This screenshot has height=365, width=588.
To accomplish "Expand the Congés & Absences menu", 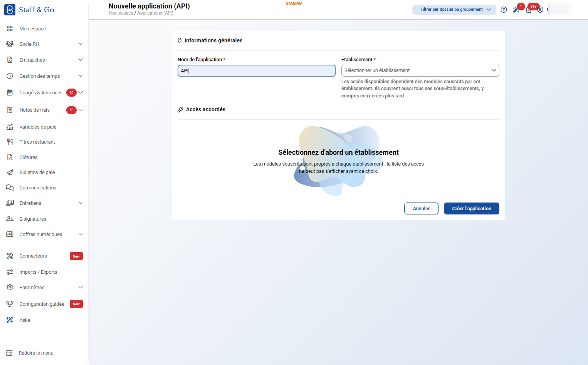I will pyautogui.click(x=81, y=92).
